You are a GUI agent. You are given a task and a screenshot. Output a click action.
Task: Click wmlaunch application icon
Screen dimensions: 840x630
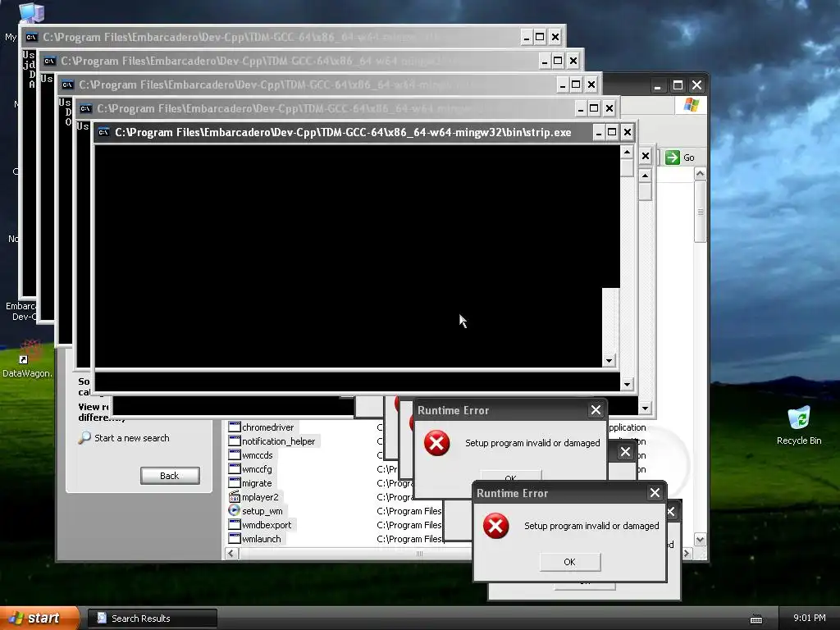click(x=234, y=538)
